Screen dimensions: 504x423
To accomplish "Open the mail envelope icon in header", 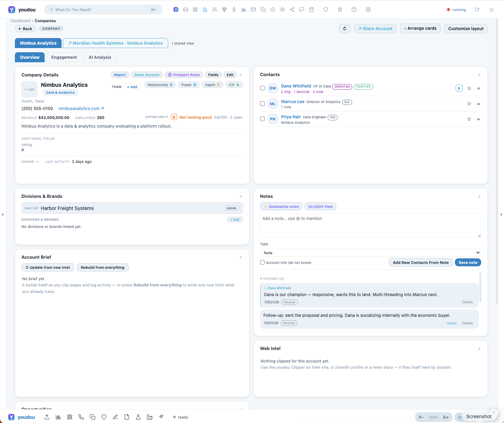I will point(253,10).
